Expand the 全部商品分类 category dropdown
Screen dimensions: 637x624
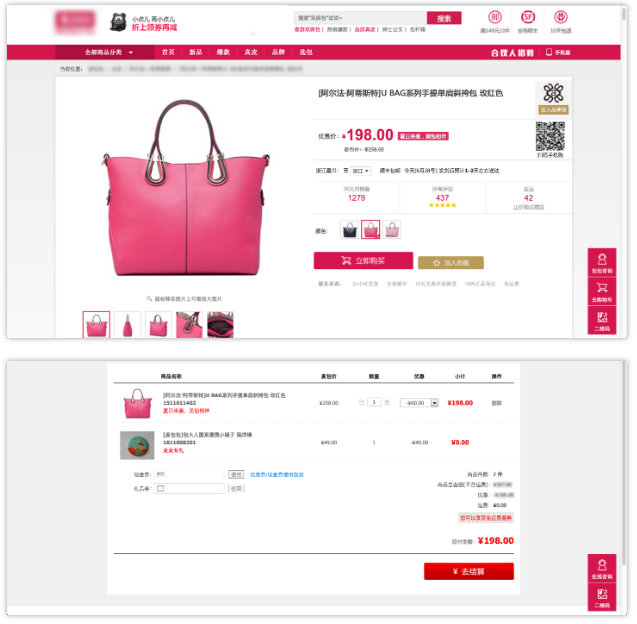(109, 52)
